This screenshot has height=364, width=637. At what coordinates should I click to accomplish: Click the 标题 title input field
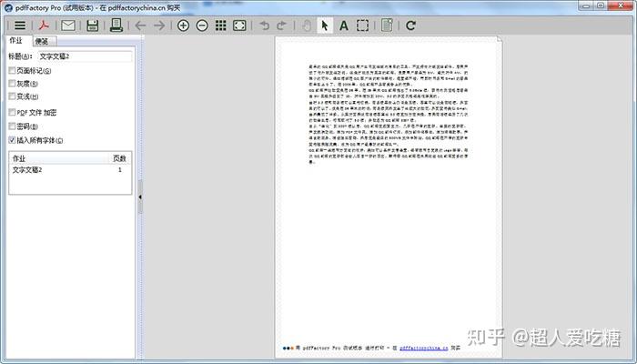pyautogui.click(x=85, y=56)
